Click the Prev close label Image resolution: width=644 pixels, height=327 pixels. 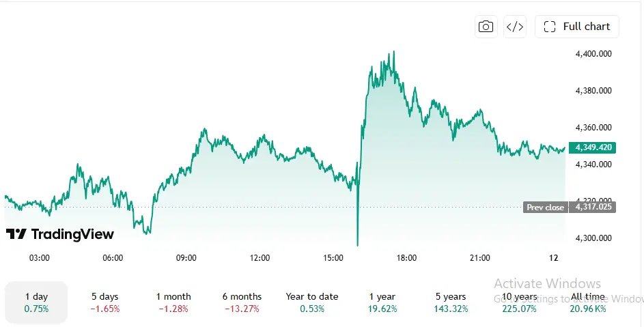tap(545, 208)
